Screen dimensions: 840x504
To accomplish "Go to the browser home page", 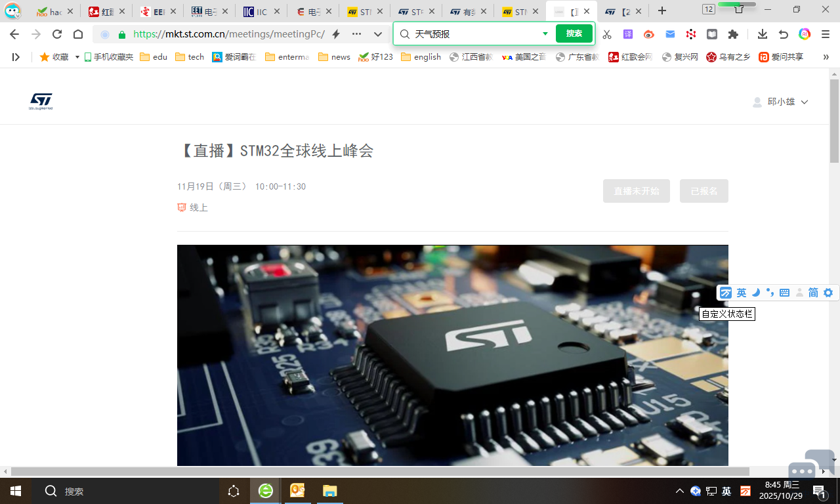I will pos(78,34).
